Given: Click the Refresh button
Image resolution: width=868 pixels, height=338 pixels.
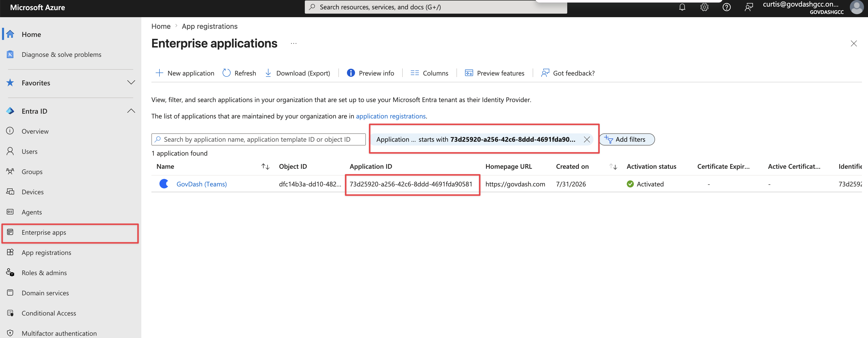Looking at the screenshot, I should tap(239, 73).
